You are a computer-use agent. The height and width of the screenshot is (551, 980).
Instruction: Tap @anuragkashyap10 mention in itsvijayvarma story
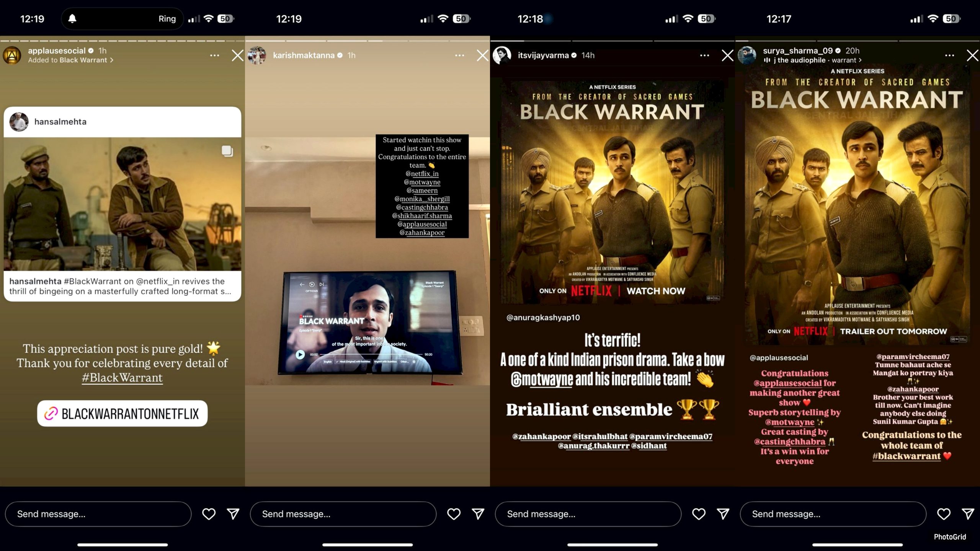(543, 318)
